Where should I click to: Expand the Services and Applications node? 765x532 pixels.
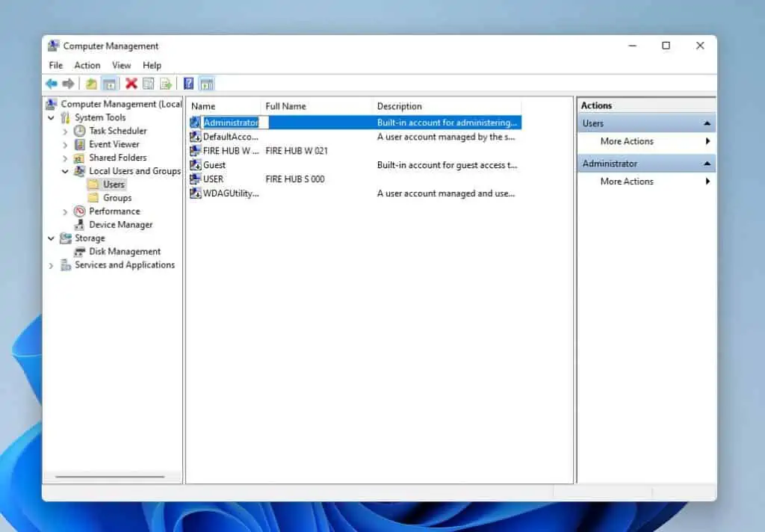click(51, 265)
